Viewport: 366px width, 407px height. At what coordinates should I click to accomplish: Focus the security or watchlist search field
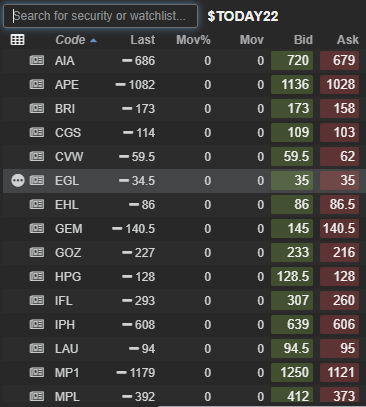(100, 16)
